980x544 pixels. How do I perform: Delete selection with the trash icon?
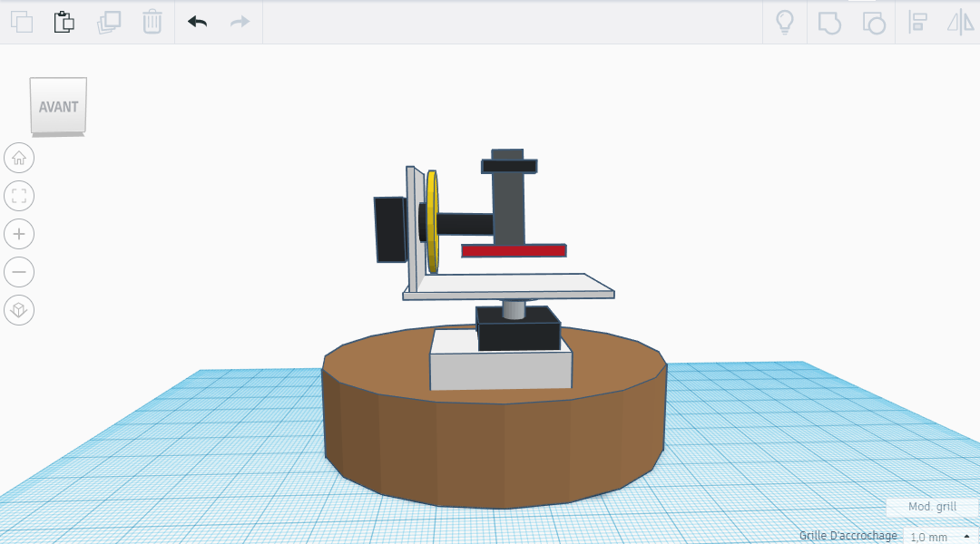click(x=152, y=22)
